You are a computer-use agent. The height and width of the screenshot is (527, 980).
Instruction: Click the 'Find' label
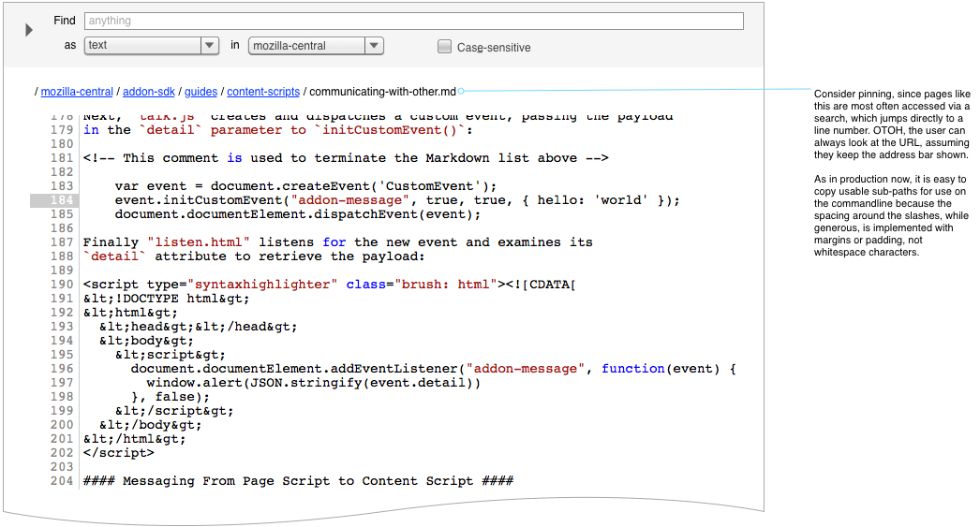pyautogui.click(x=65, y=21)
